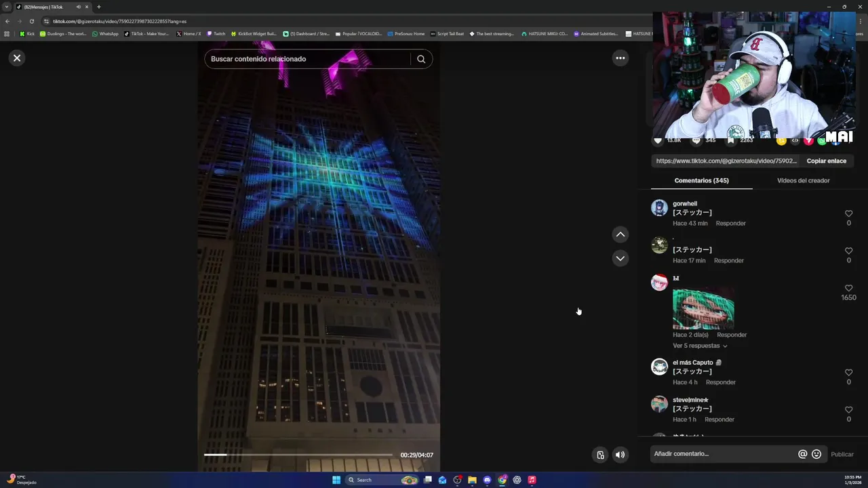
Task: Open the Windows Start menu
Action: tap(336, 480)
